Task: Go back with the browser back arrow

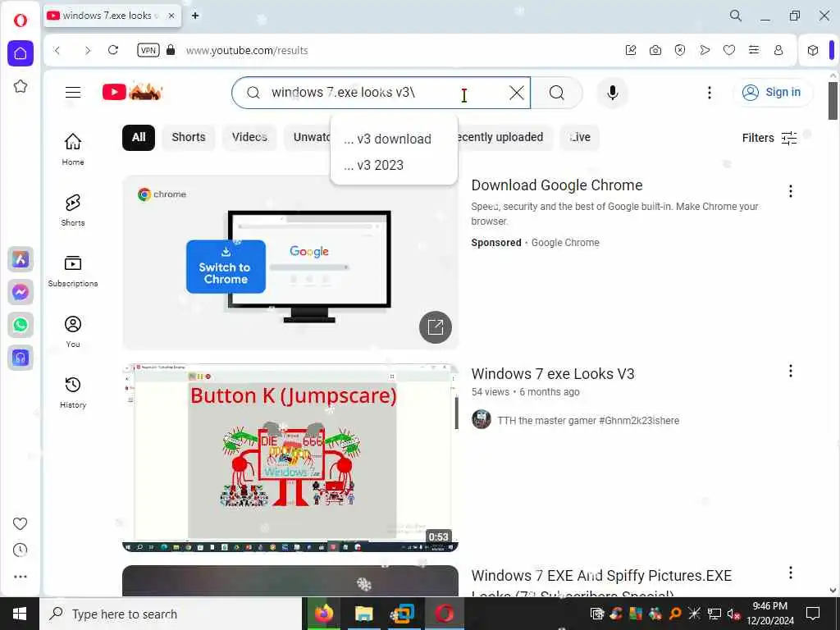Action: tap(57, 50)
